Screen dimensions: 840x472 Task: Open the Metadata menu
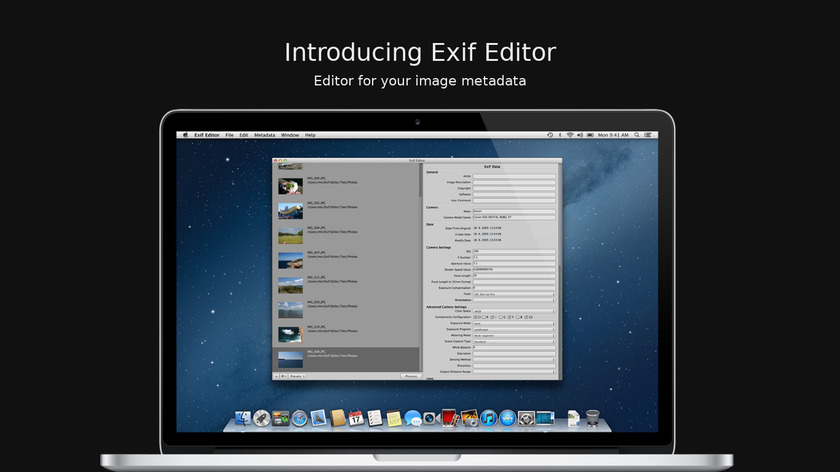tap(264, 135)
